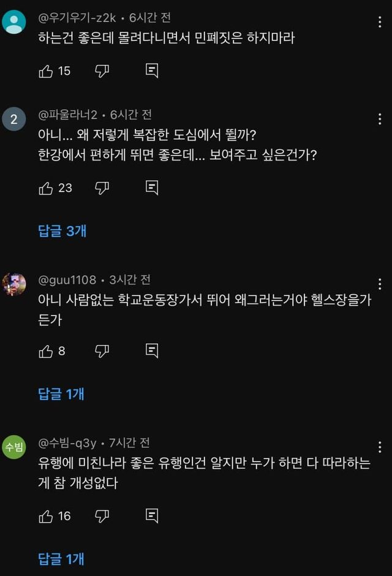Show the 답글 1개 under @guu1108

tap(61, 394)
